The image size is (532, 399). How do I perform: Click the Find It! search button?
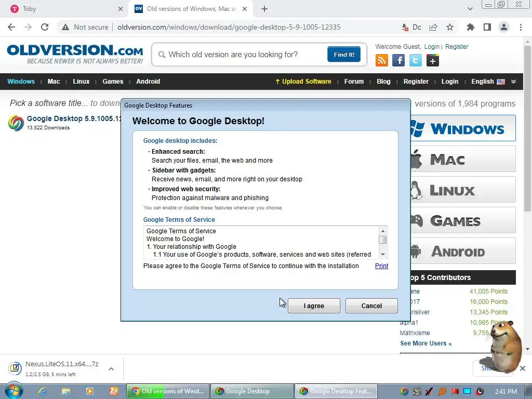tap(344, 55)
